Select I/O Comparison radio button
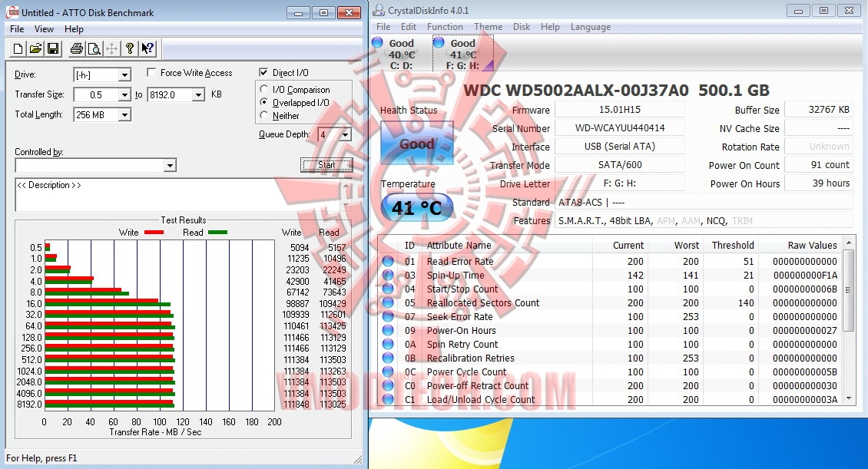868x469 pixels. pyautogui.click(x=264, y=89)
